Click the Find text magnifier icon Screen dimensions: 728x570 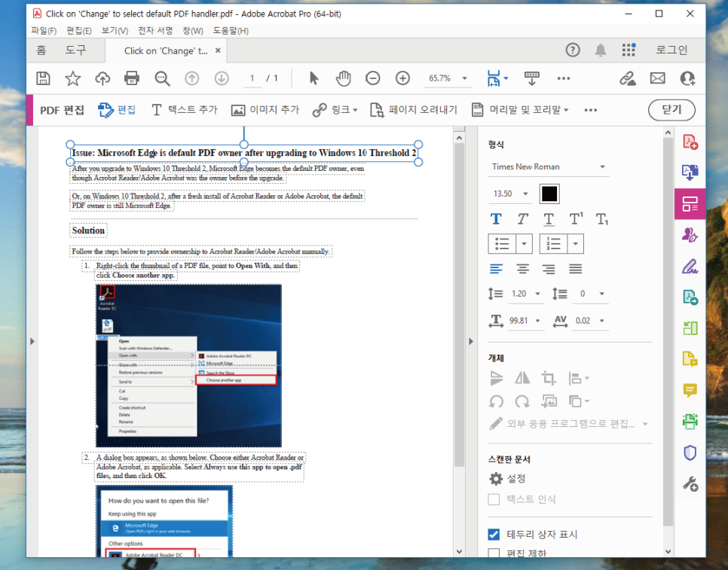point(162,78)
